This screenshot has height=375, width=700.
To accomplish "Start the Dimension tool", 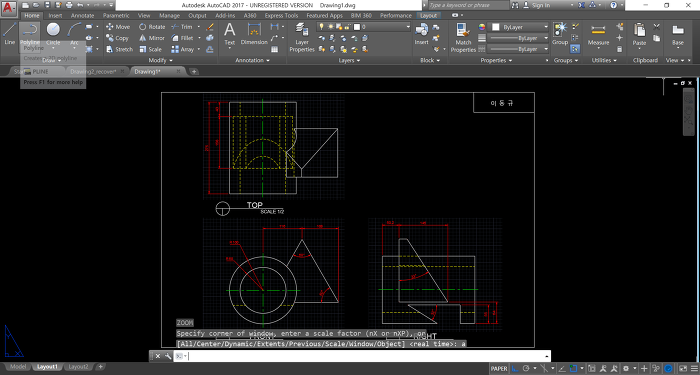I will (254, 34).
